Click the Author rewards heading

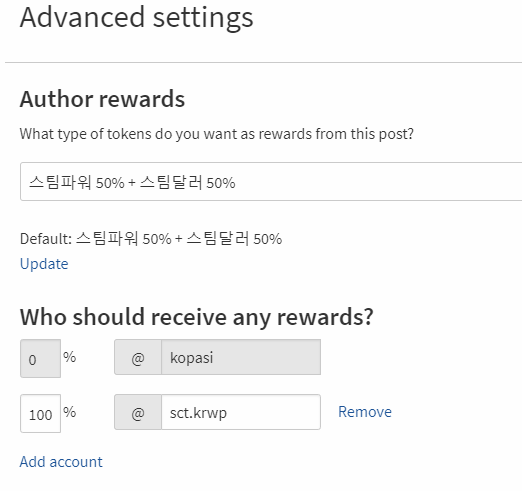[102, 99]
